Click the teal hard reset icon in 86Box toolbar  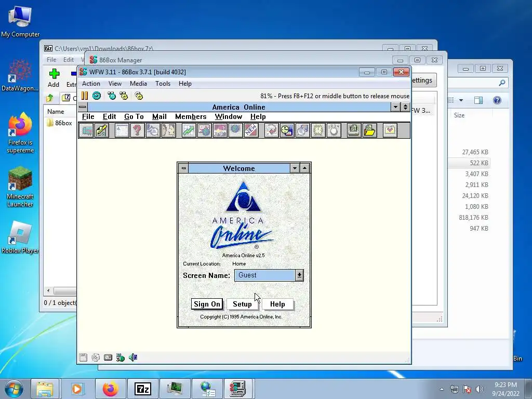(x=97, y=96)
